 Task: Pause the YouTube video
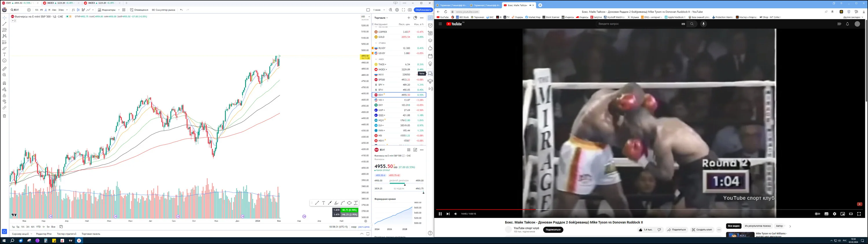pos(440,214)
